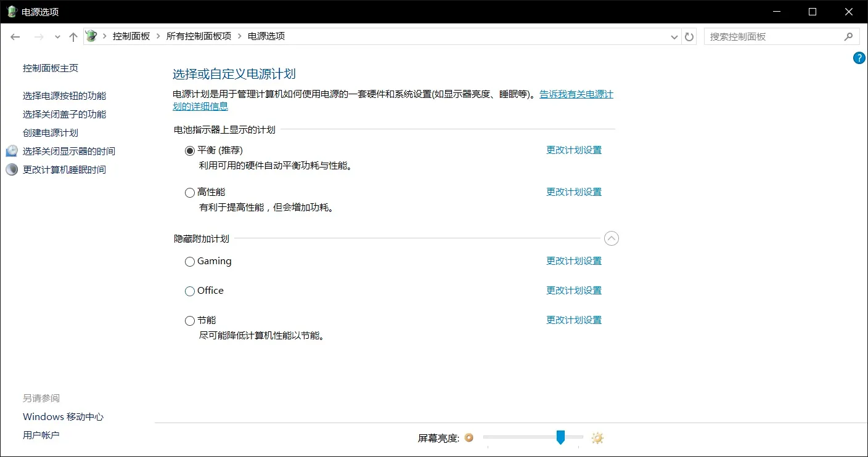Select the 高性能 power plan

[189, 192]
